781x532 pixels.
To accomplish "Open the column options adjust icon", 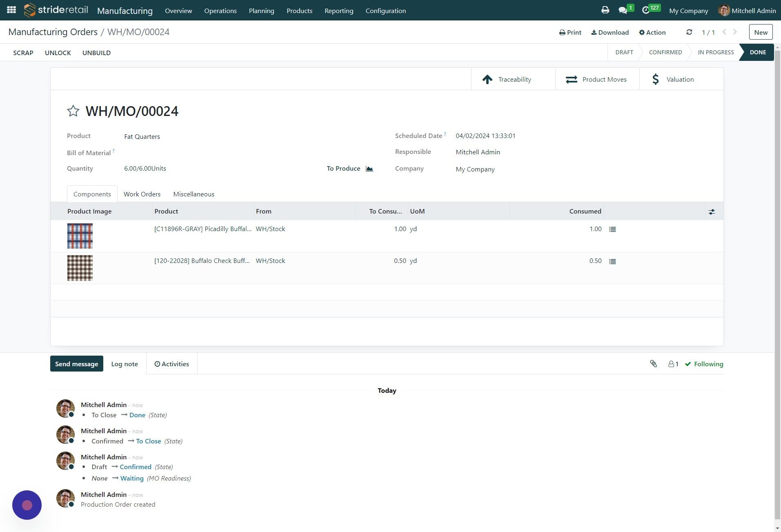I will (x=712, y=211).
